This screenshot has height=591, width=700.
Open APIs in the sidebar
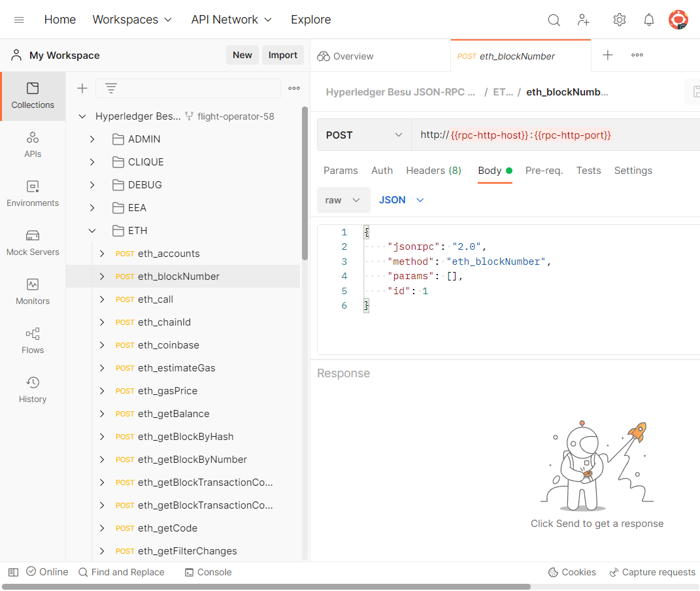tap(33, 145)
